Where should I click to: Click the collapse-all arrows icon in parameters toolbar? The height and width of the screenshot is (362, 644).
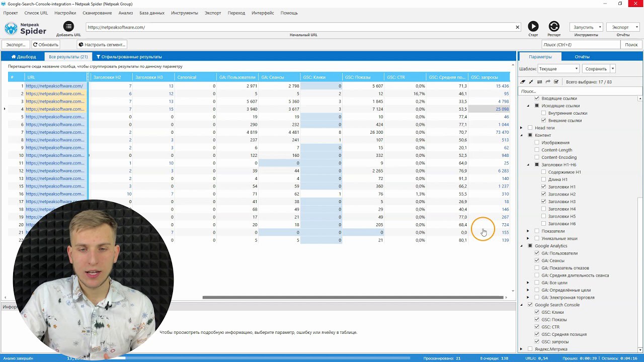tap(531, 81)
